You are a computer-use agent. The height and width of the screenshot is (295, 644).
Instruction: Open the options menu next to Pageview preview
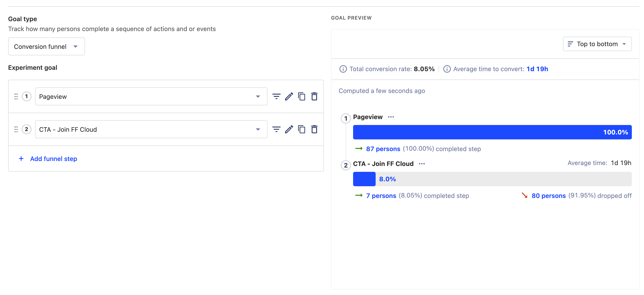pyautogui.click(x=391, y=117)
